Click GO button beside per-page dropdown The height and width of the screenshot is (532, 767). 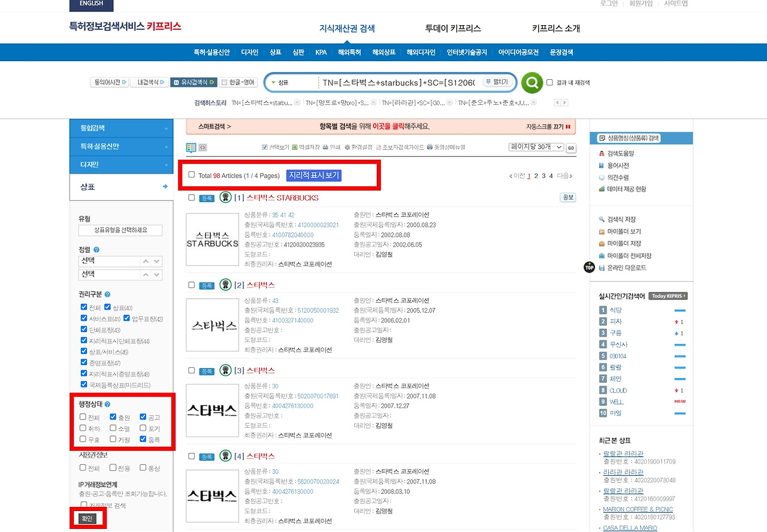point(571,148)
